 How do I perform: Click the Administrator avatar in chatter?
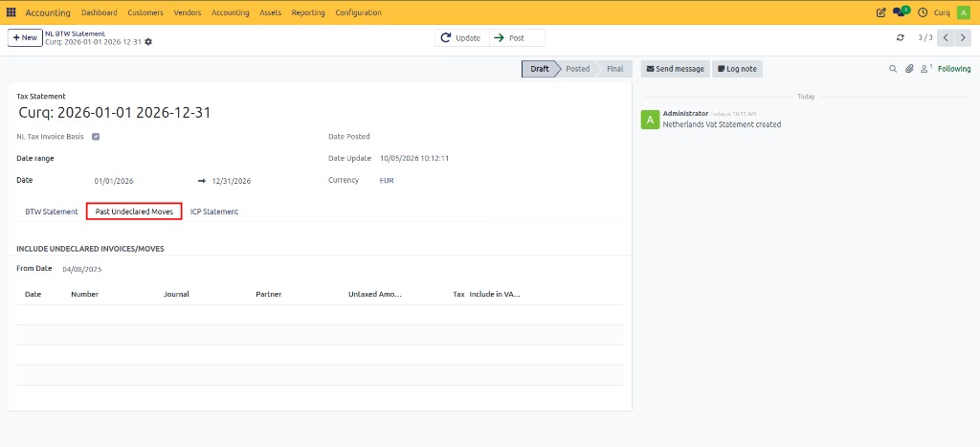650,119
